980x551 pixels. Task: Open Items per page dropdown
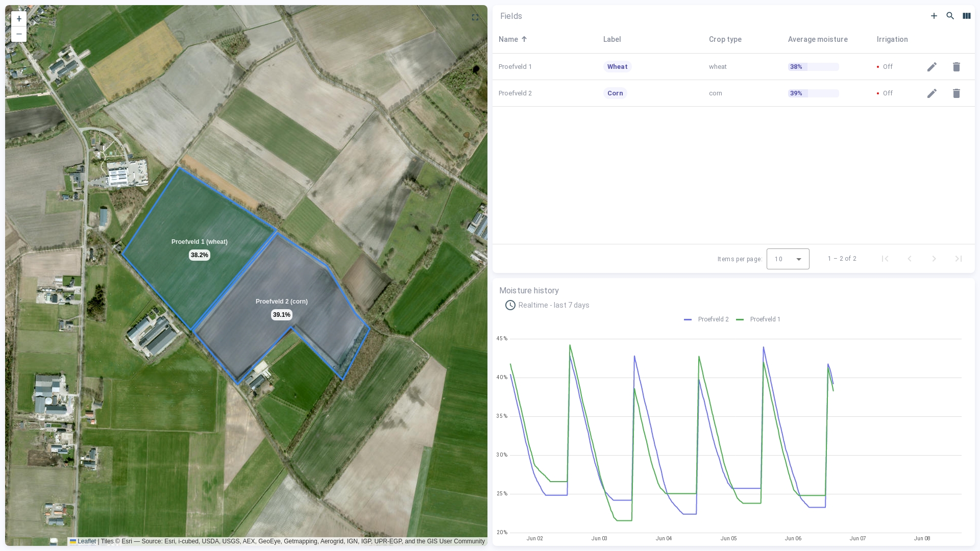(788, 259)
